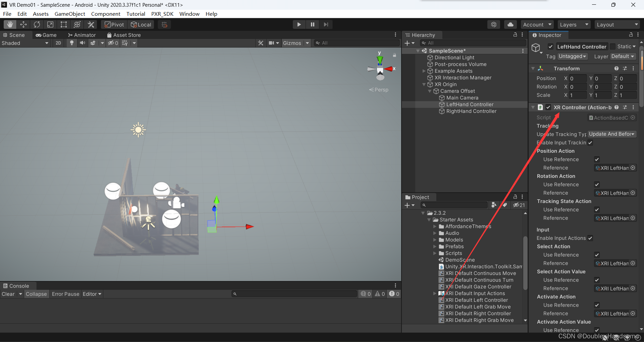Click the Collapse button in Console
The width and height of the screenshot is (644, 342).
click(36, 294)
